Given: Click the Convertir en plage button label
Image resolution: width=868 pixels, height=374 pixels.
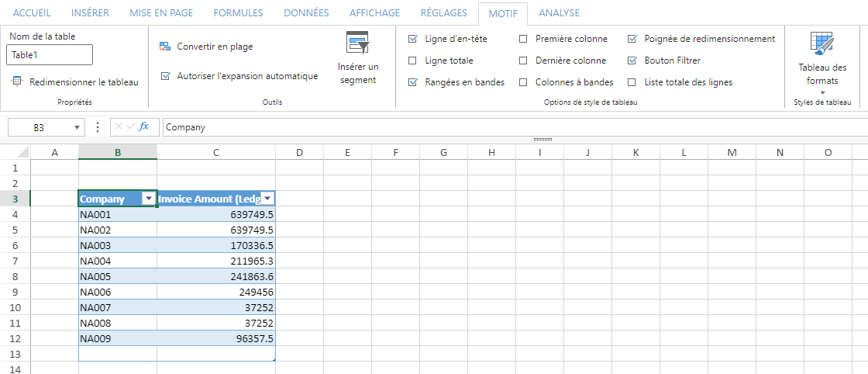Looking at the screenshot, I should pyautogui.click(x=215, y=47).
